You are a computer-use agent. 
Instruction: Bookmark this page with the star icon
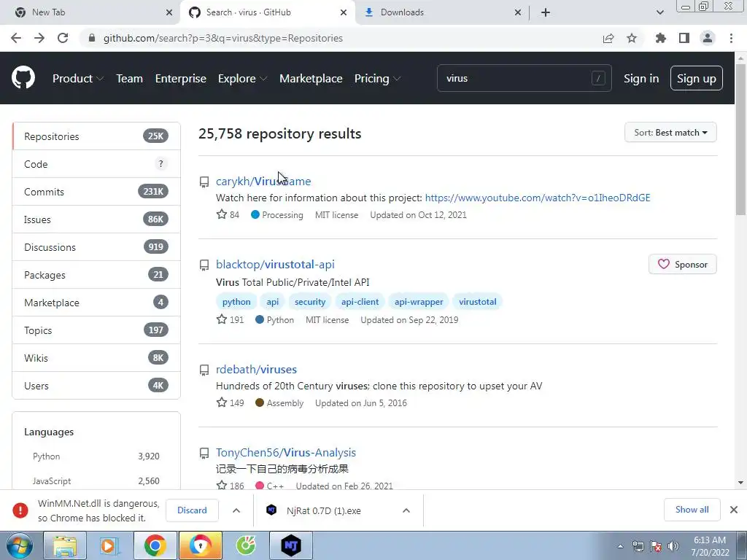tap(632, 38)
